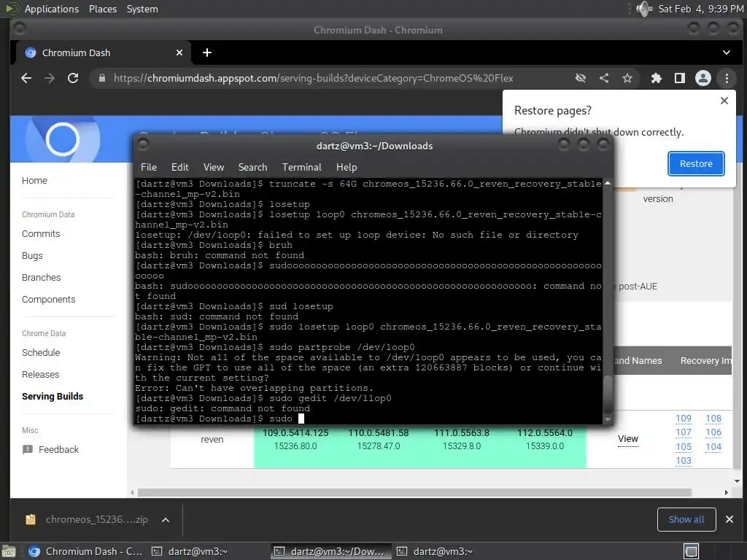Open recovery image link 105
The width and height of the screenshot is (747, 560).
pyautogui.click(x=683, y=447)
